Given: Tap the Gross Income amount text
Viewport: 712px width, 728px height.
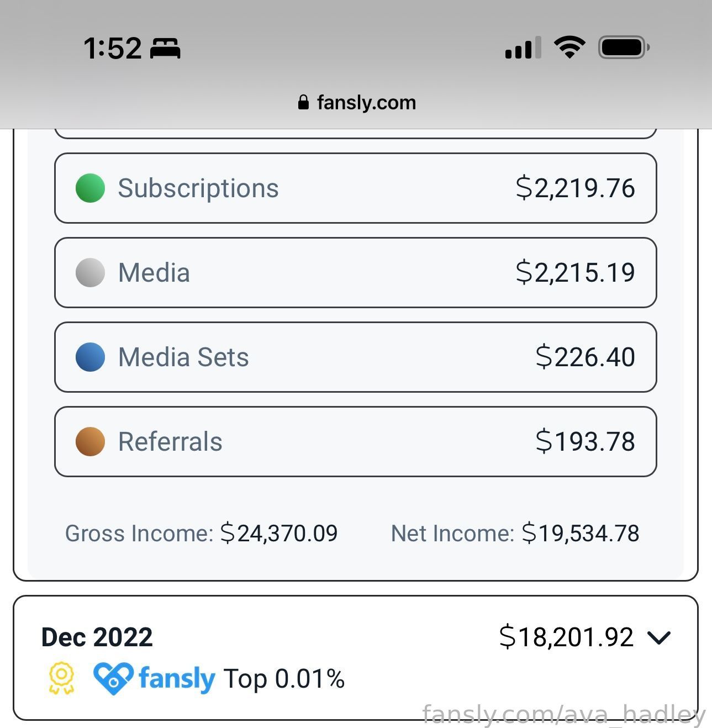Looking at the screenshot, I should click(279, 533).
